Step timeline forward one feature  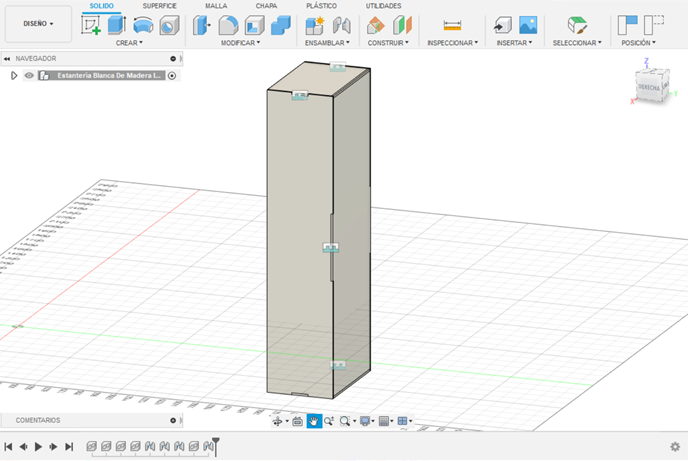[x=54, y=447]
